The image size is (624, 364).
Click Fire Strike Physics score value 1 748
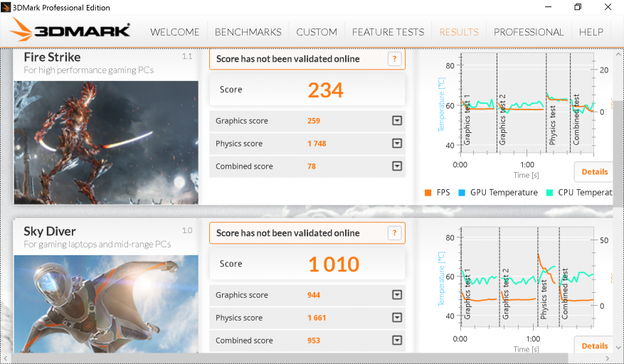pyautogui.click(x=317, y=144)
